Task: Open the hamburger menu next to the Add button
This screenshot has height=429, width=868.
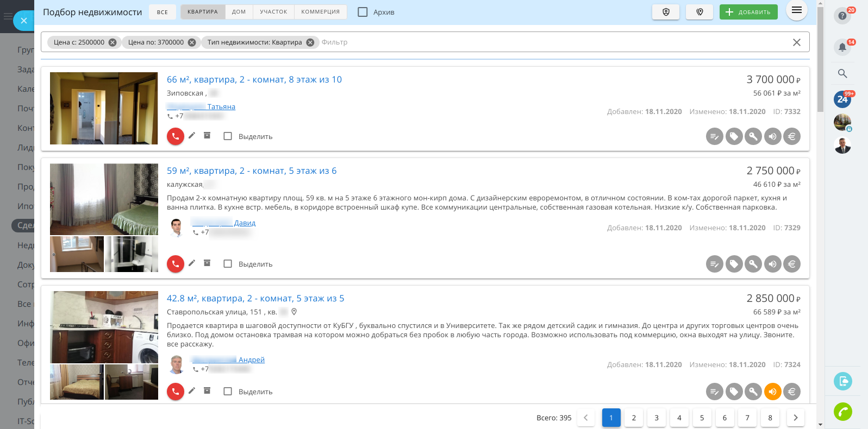Action: [796, 10]
